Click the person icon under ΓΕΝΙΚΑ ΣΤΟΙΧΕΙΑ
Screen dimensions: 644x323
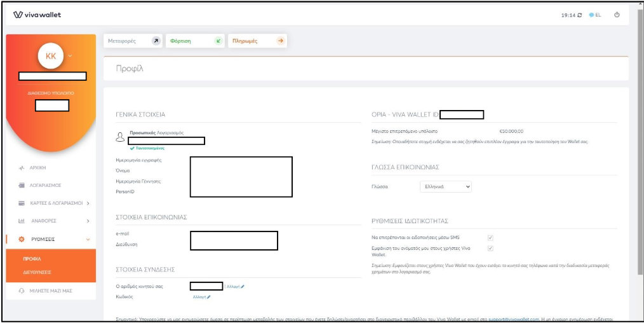[119, 137]
